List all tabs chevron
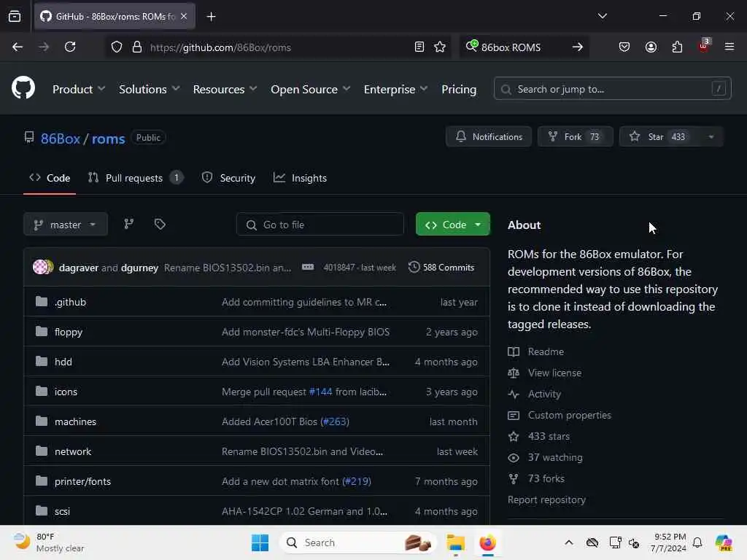Viewport: 747px width, 560px height. 602,16
